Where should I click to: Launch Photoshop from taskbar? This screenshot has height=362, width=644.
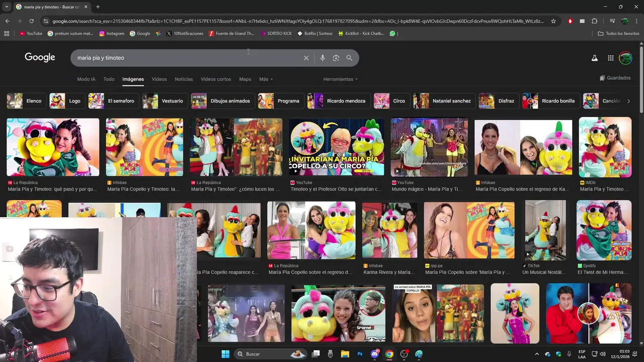point(360,354)
